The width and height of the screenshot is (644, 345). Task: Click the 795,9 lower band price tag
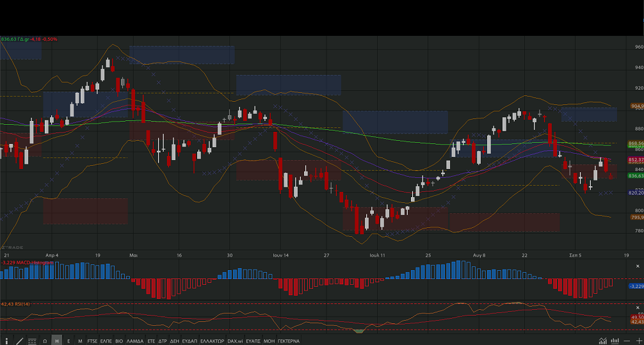pos(636,217)
